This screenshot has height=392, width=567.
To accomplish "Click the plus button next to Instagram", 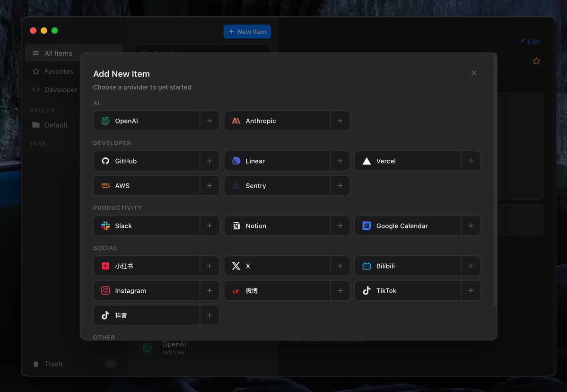I will click(x=209, y=290).
